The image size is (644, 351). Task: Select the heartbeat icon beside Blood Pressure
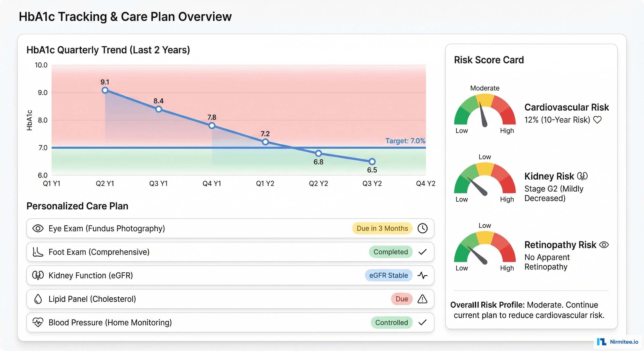[38, 322]
